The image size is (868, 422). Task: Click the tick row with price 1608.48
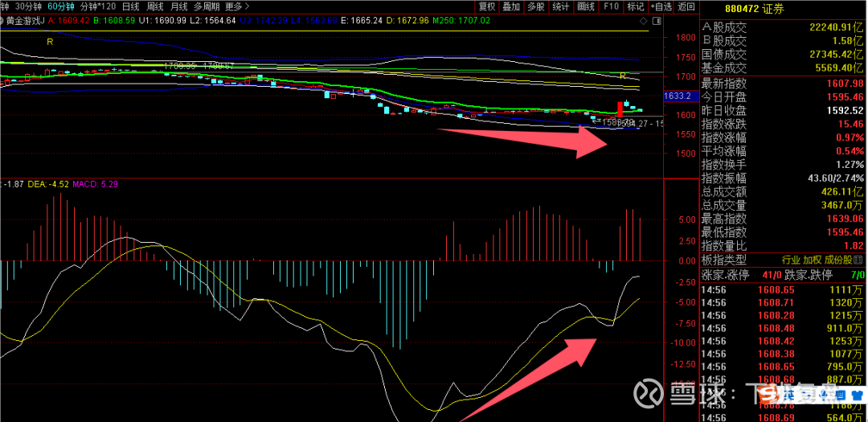[x=784, y=329]
